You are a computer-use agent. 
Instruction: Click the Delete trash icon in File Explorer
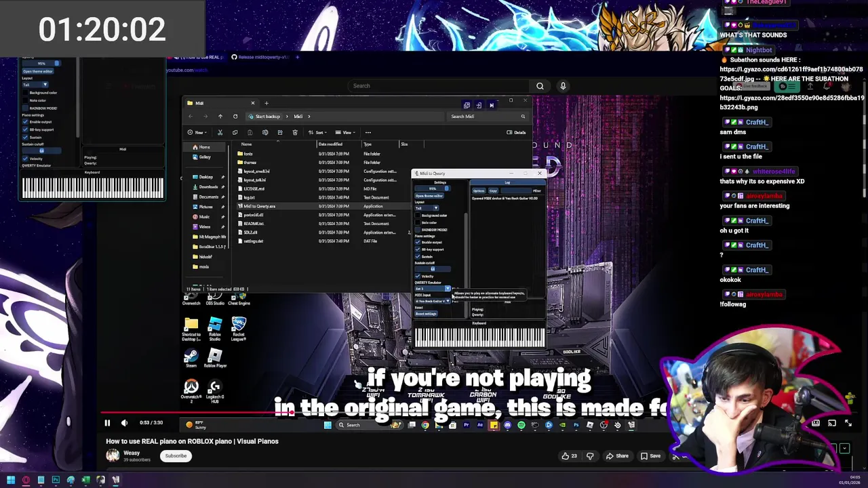click(294, 132)
